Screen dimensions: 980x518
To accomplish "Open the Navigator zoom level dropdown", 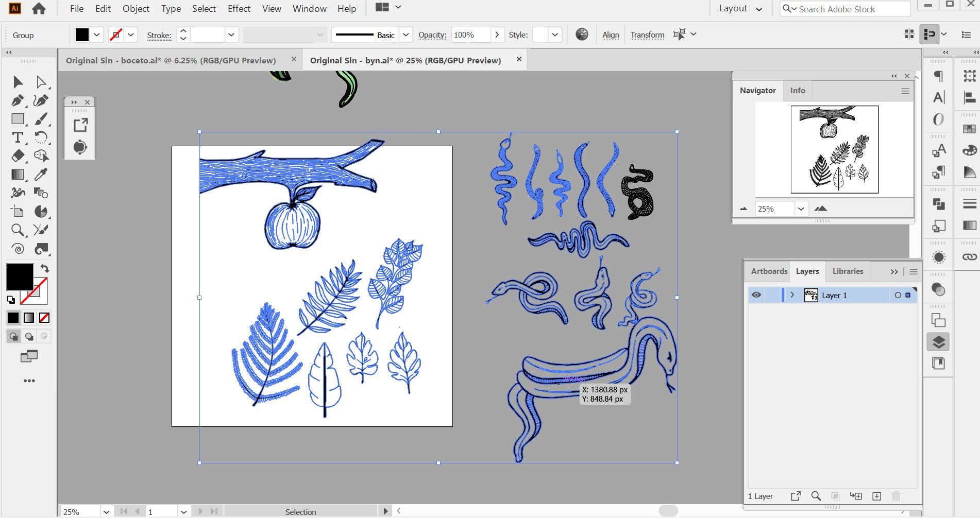I will pos(801,209).
